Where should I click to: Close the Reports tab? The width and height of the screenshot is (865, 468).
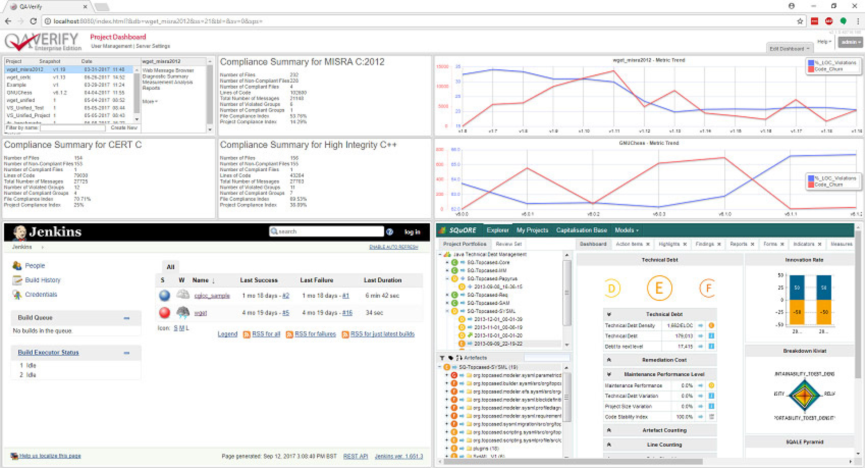pyautogui.click(x=752, y=244)
